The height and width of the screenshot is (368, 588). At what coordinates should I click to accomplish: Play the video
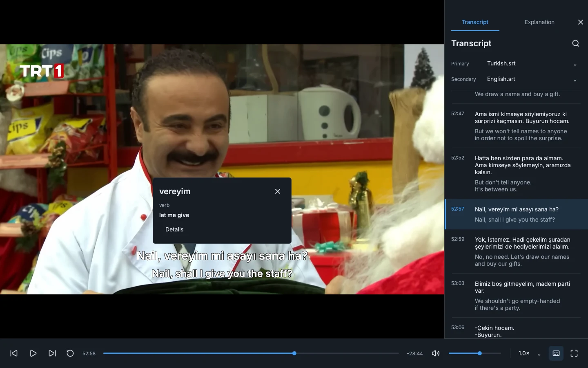pyautogui.click(x=33, y=353)
